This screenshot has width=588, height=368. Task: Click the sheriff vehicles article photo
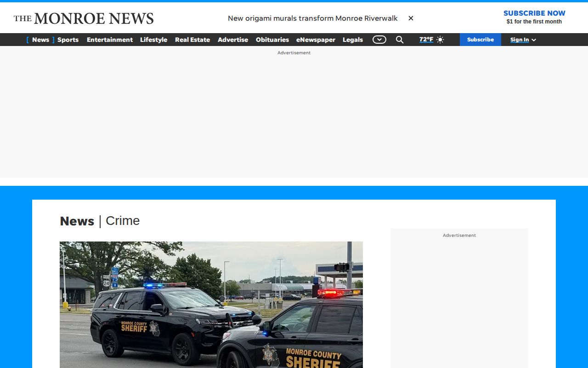click(x=211, y=305)
